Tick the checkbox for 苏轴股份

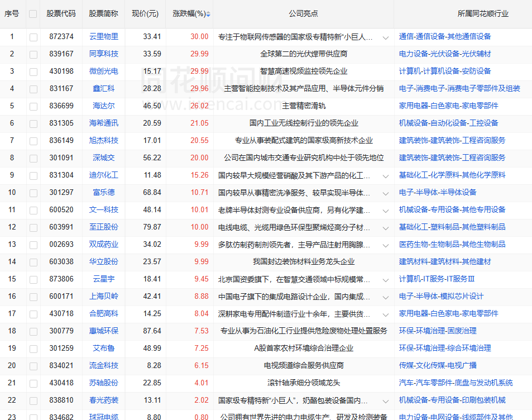[x=33, y=383]
